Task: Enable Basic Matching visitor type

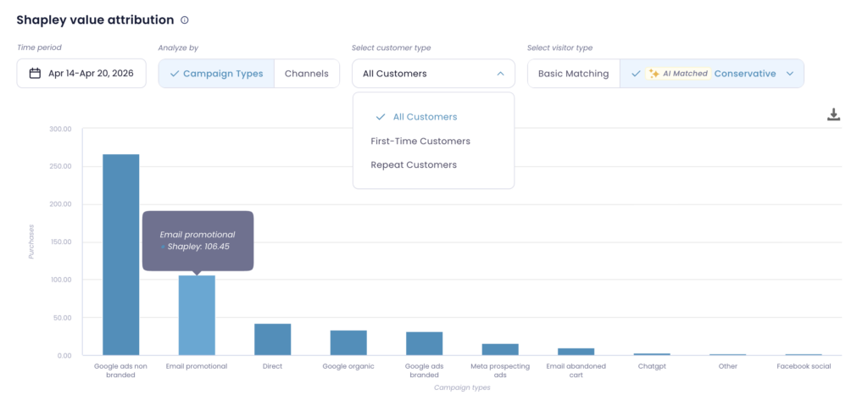Action: (573, 74)
